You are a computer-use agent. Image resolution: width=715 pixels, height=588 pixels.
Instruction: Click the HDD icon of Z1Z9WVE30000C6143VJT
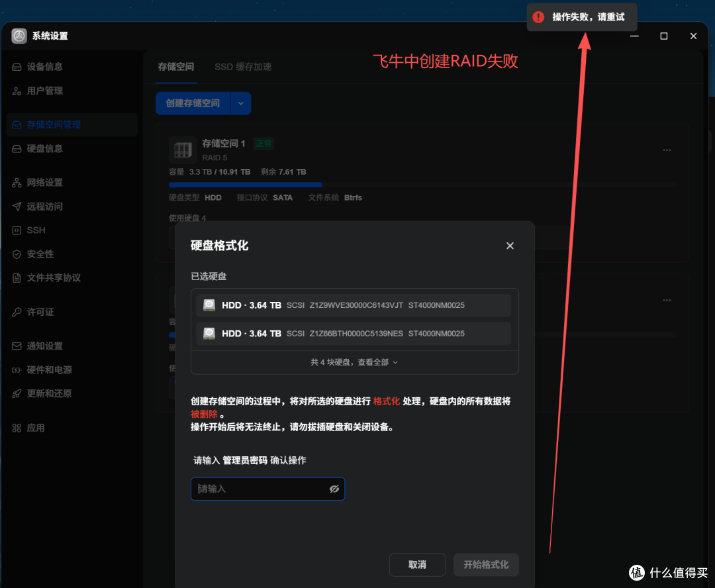pyautogui.click(x=209, y=305)
